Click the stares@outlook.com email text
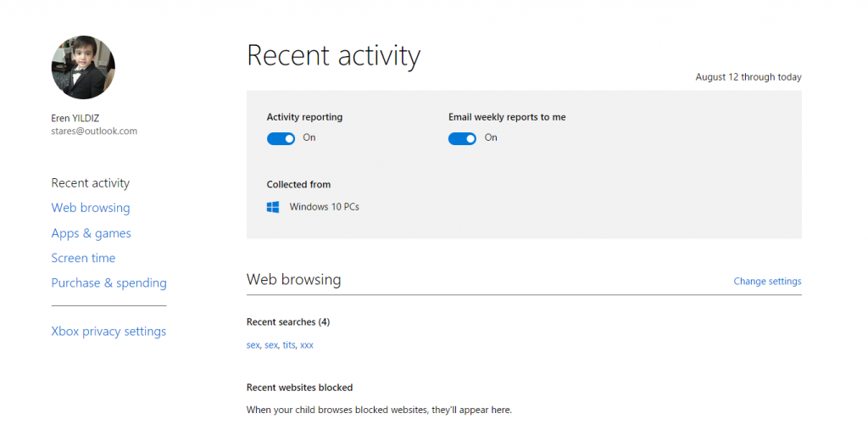 (x=94, y=131)
